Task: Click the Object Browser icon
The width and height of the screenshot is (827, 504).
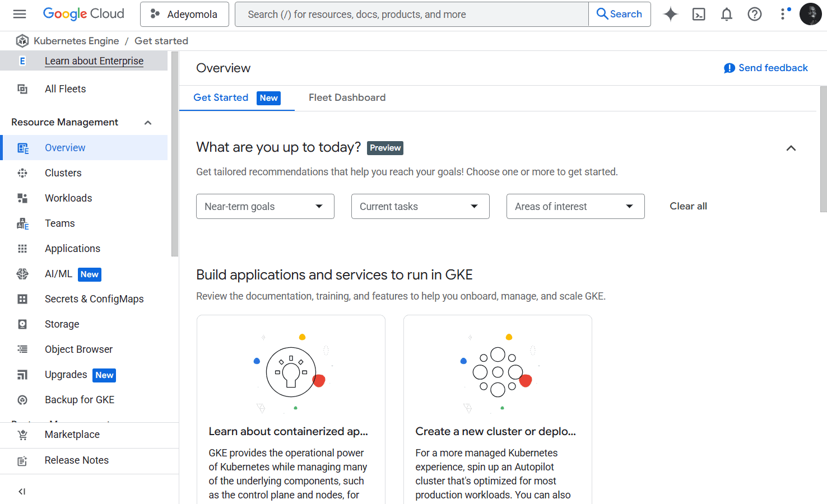Action: (x=22, y=349)
